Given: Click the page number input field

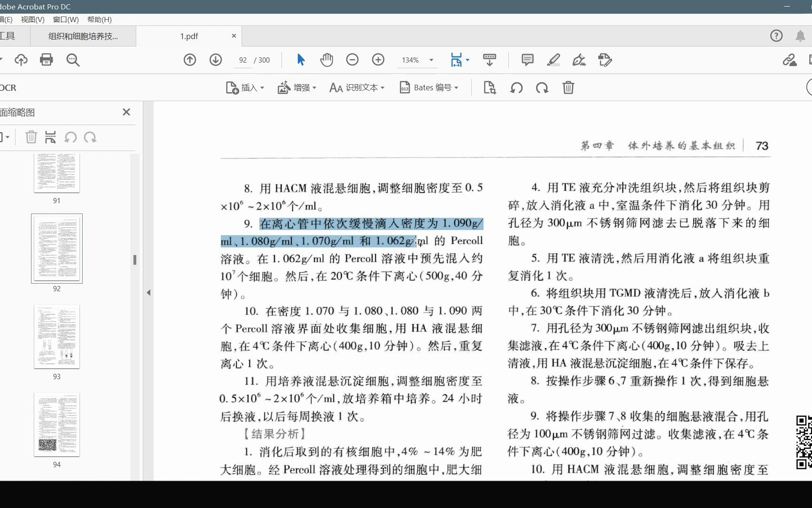Looking at the screenshot, I should click(242, 60).
